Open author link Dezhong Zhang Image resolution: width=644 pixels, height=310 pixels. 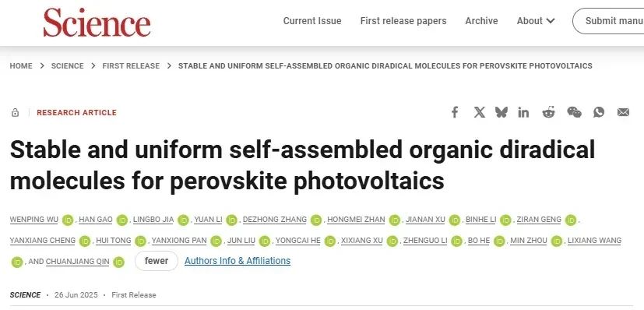point(275,220)
